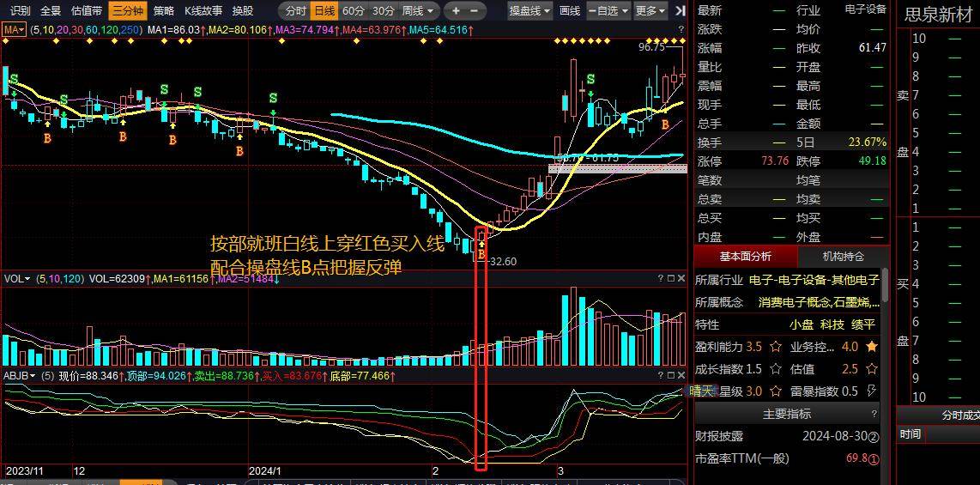Click circled 2 next to 财报披露 date
This screenshot has height=485, width=980.
(x=874, y=436)
